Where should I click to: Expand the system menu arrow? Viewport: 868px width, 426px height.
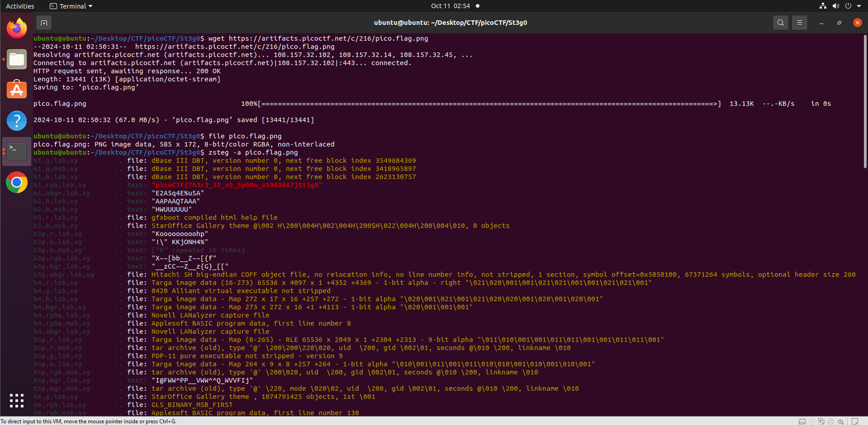[x=859, y=6]
